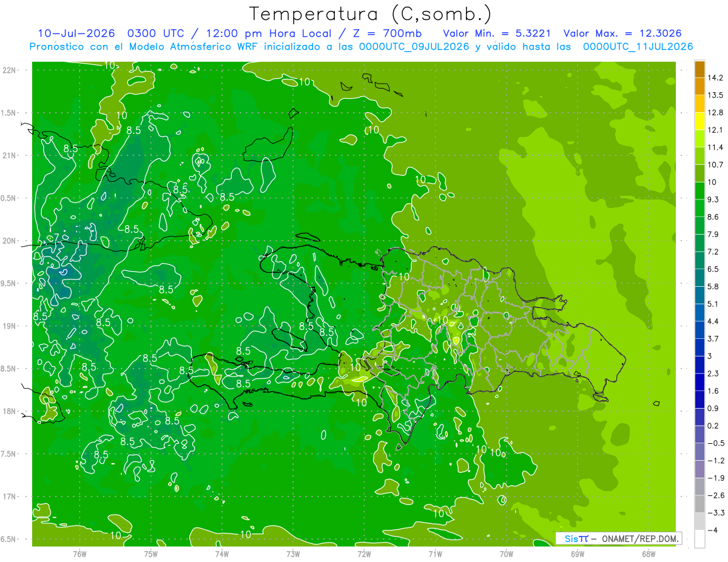Click the "10.7" legend value
The image size is (728, 562).
tap(715, 165)
